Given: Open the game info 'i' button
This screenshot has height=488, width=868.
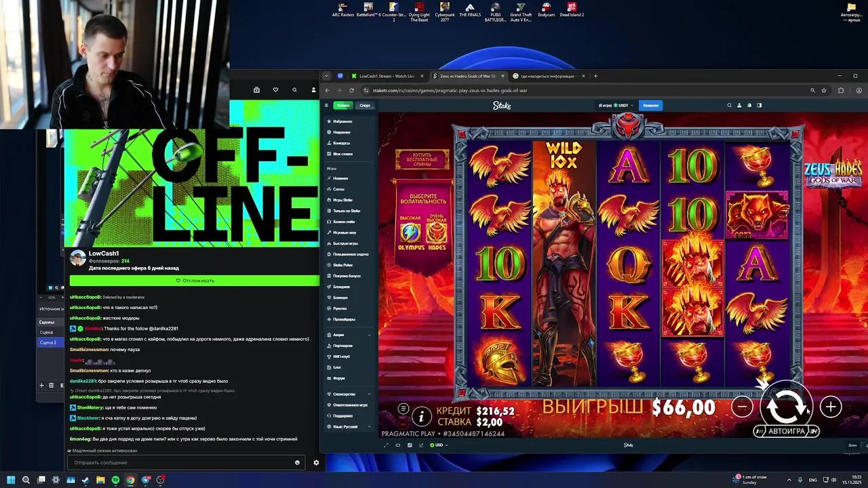Looking at the screenshot, I should pyautogui.click(x=421, y=416).
